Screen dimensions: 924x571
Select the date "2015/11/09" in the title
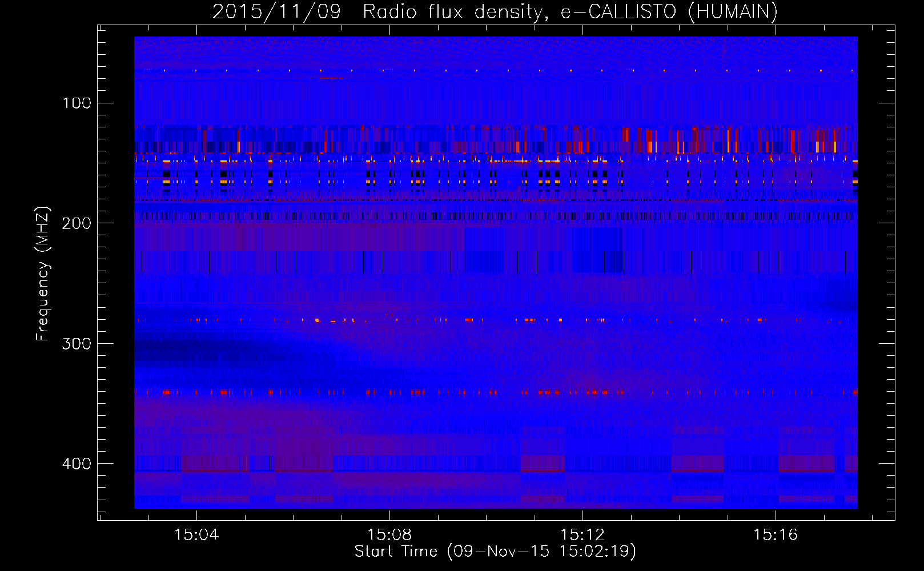tap(276, 11)
